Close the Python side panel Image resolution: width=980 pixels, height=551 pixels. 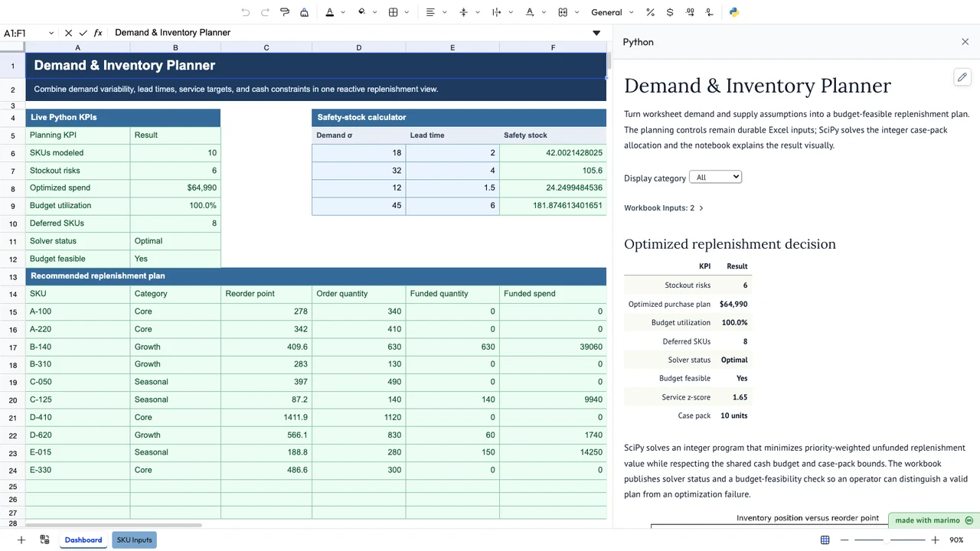(965, 42)
